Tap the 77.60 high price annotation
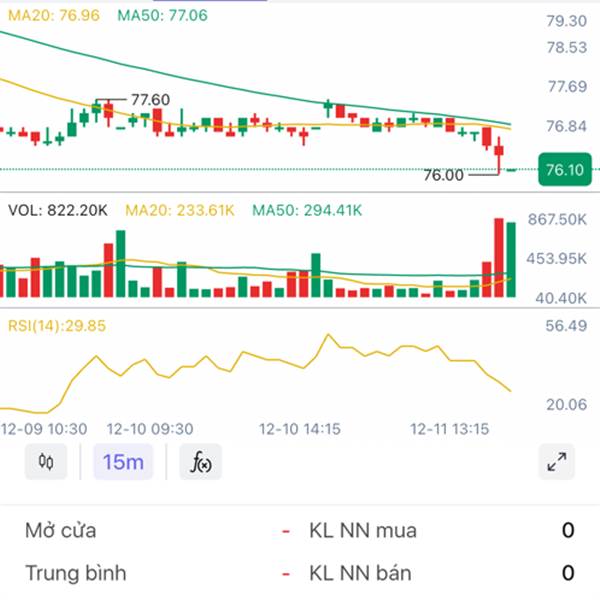 click(x=150, y=100)
